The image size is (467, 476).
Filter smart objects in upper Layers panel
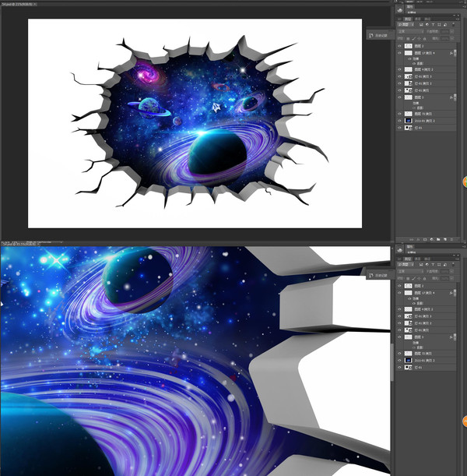pyautogui.click(x=445, y=25)
